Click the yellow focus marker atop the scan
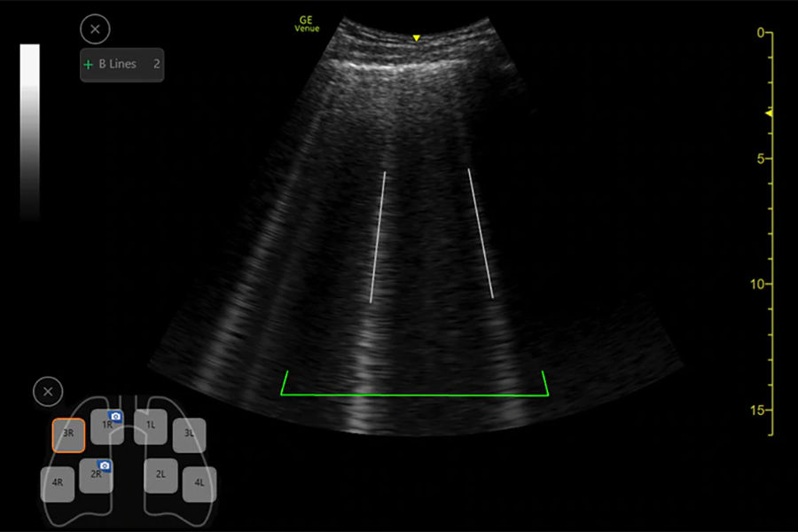 point(416,38)
